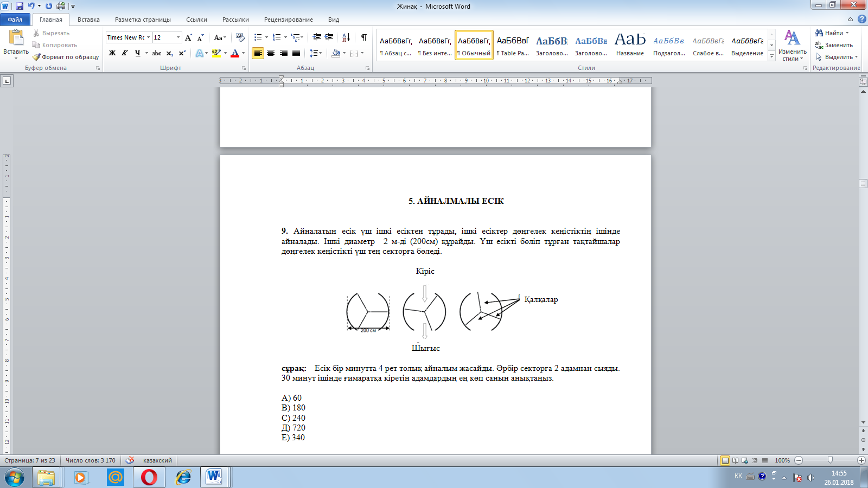Click the Paste (Вставить) clipboard icon
Viewport: 868px width, 488px height.
click(16, 37)
